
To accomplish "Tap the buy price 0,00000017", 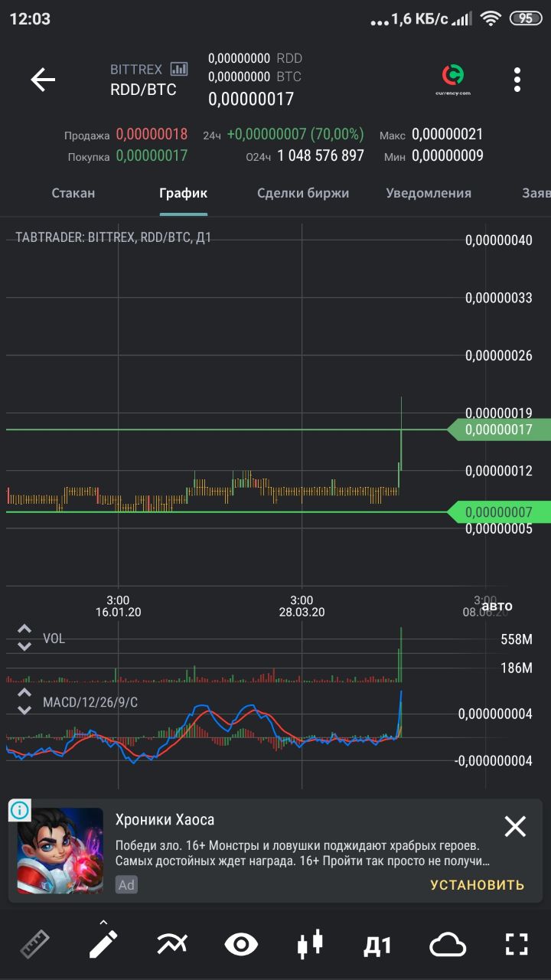I will coord(152,155).
